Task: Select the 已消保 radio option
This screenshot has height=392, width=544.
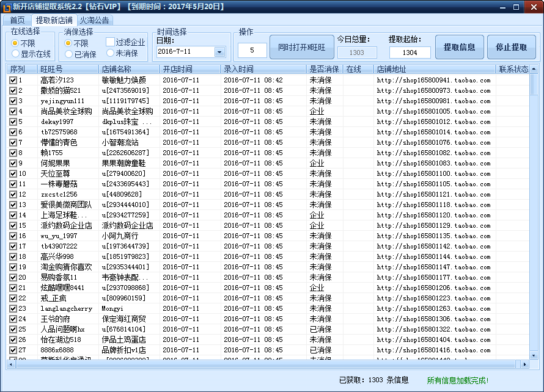Action: click(x=68, y=54)
